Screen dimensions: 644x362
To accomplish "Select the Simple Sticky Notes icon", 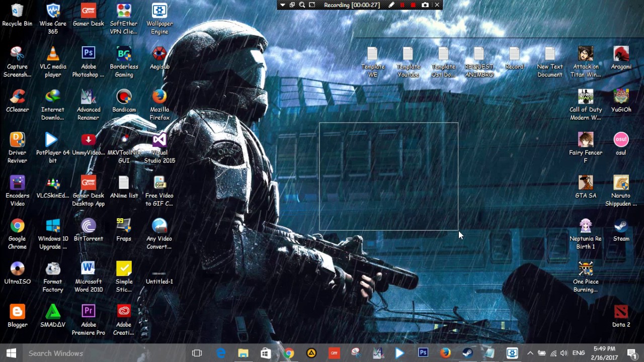I will tap(124, 277).
